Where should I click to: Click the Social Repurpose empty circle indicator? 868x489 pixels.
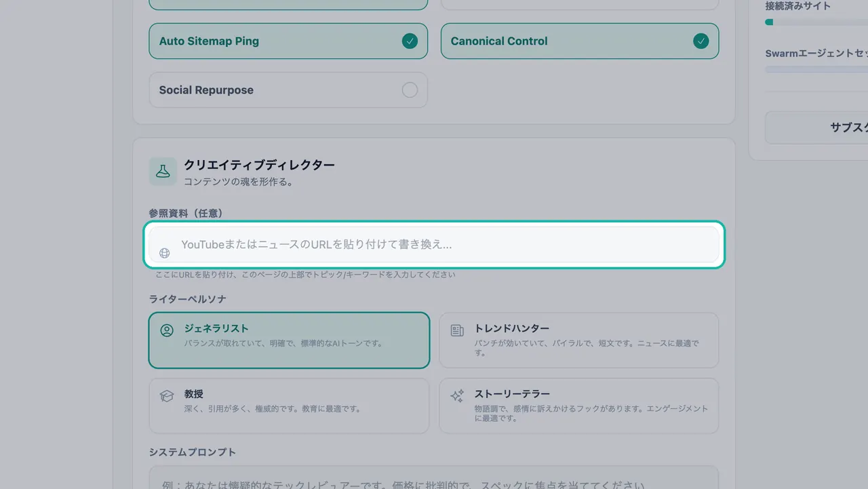pyautogui.click(x=410, y=90)
